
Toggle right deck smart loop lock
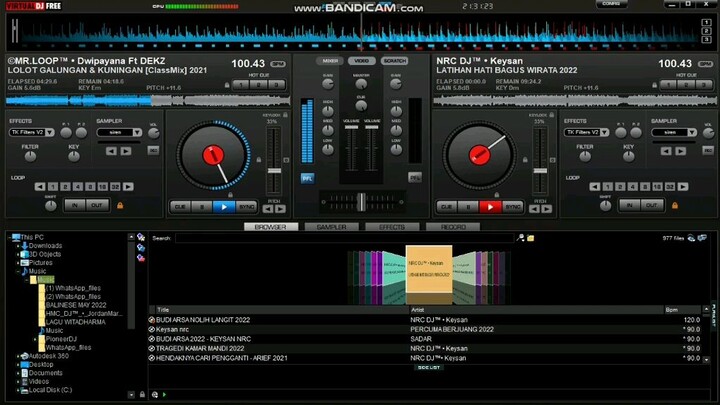coord(675,206)
